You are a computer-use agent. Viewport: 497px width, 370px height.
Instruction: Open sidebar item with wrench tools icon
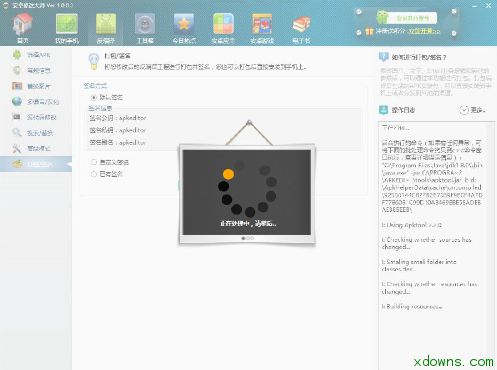(36, 148)
